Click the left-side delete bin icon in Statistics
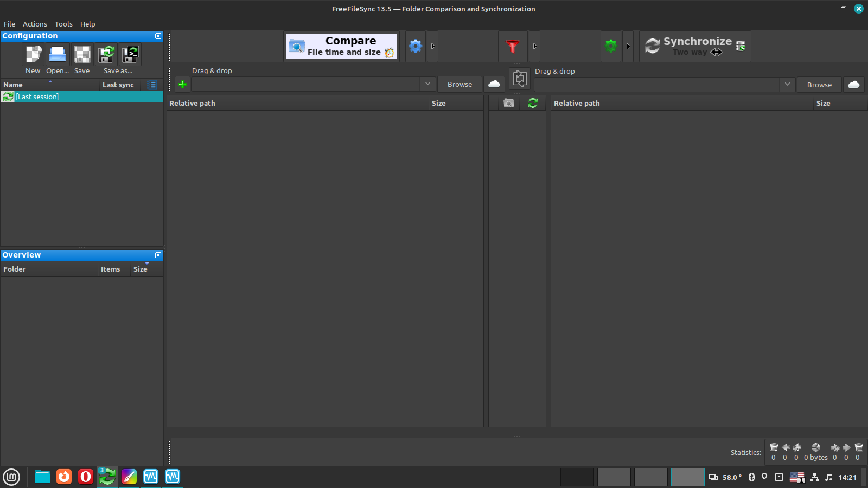Screen dimensions: 868x488 coord(774,447)
